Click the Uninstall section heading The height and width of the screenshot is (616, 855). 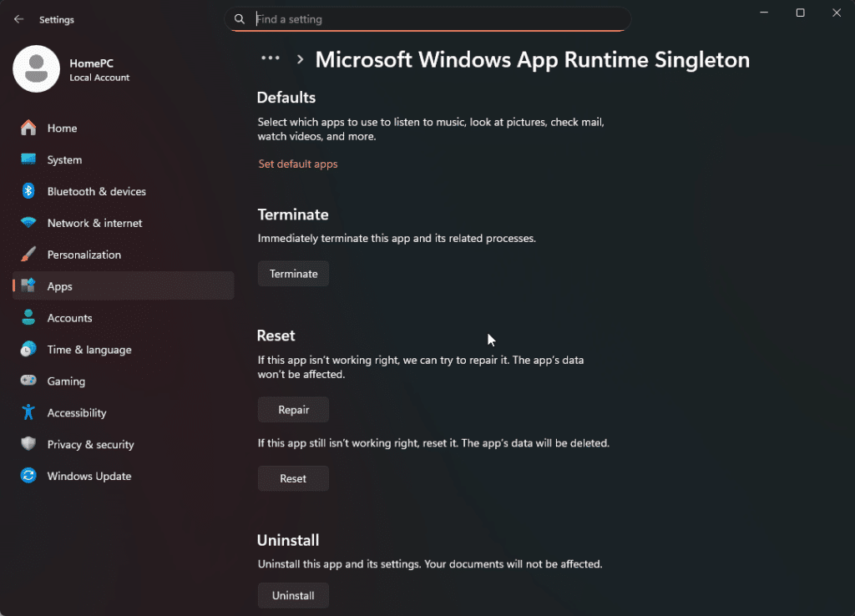[x=288, y=540]
